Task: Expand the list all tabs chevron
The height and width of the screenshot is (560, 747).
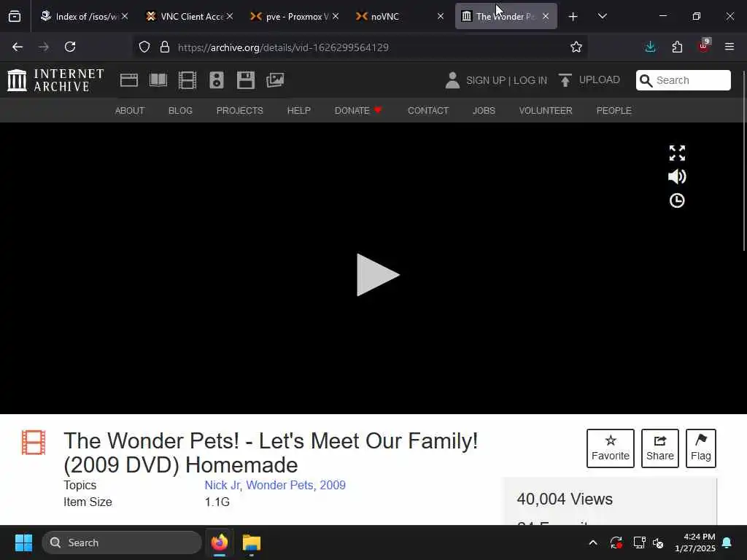Action: (x=602, y=16)
